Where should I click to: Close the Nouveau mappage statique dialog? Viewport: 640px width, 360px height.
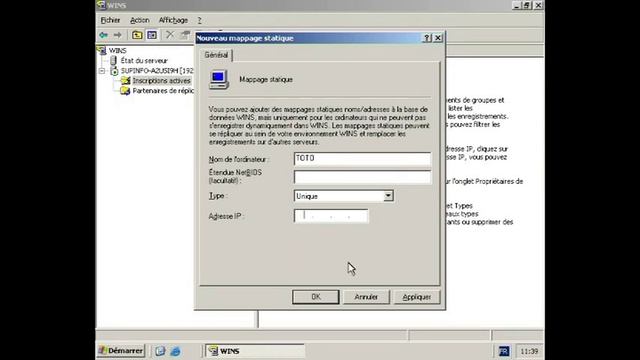(x=438, y=38)
